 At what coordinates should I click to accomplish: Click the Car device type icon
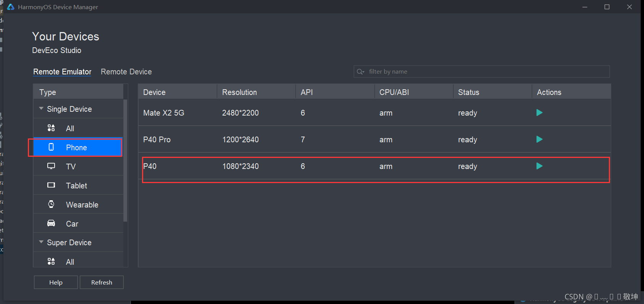tap(51, 223)
